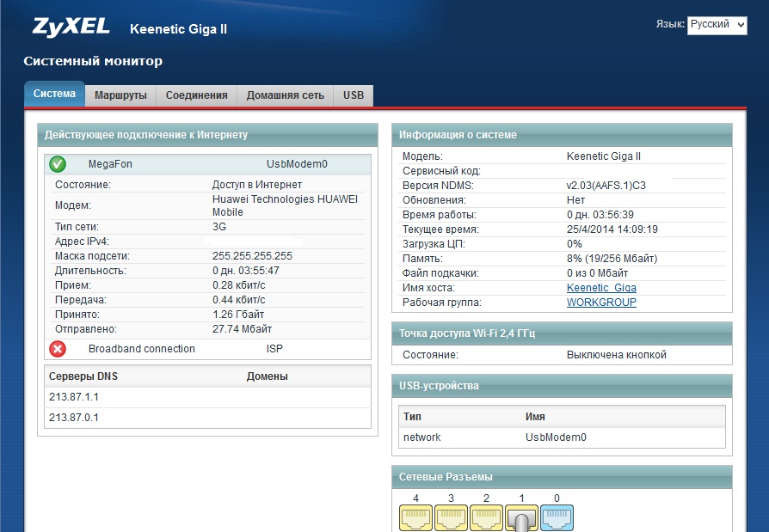Click the connection duration 0 дн. 03:55:47
The image size is (769, 532).
[246, 271]
